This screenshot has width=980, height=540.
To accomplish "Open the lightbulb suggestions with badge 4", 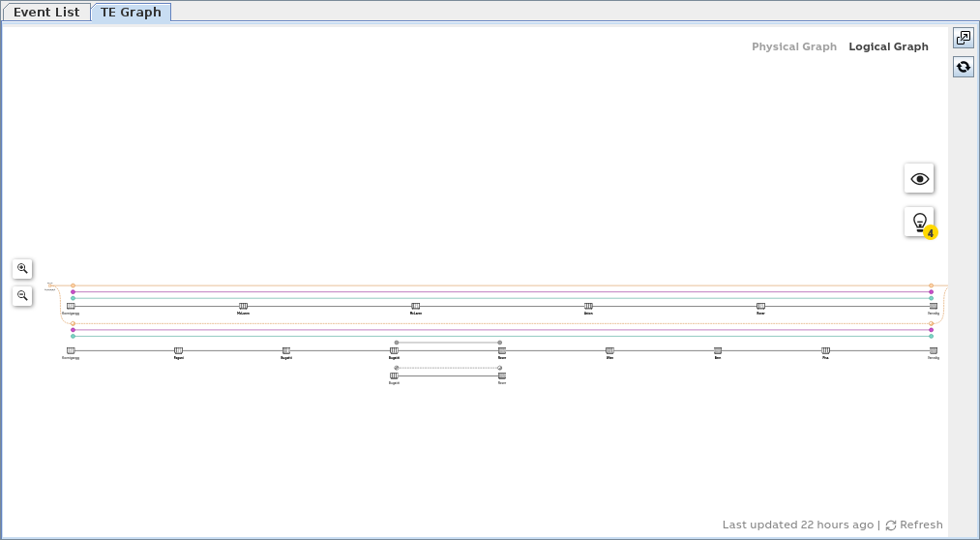I will (919, 222).
